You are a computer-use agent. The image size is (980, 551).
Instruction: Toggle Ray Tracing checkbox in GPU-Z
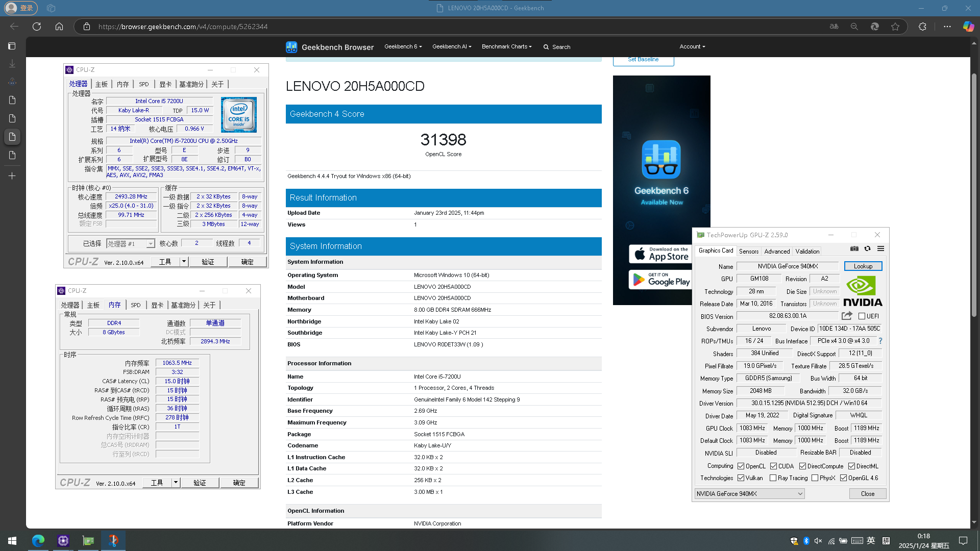coord(773,478)
